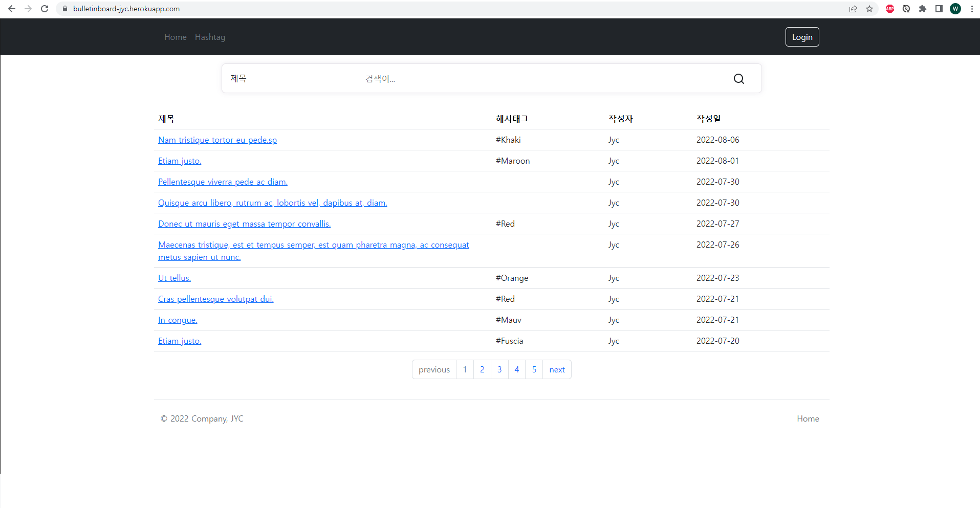980x508 pixels.
Task: Bookmark this page with star icon
Action: pos(869,9)
